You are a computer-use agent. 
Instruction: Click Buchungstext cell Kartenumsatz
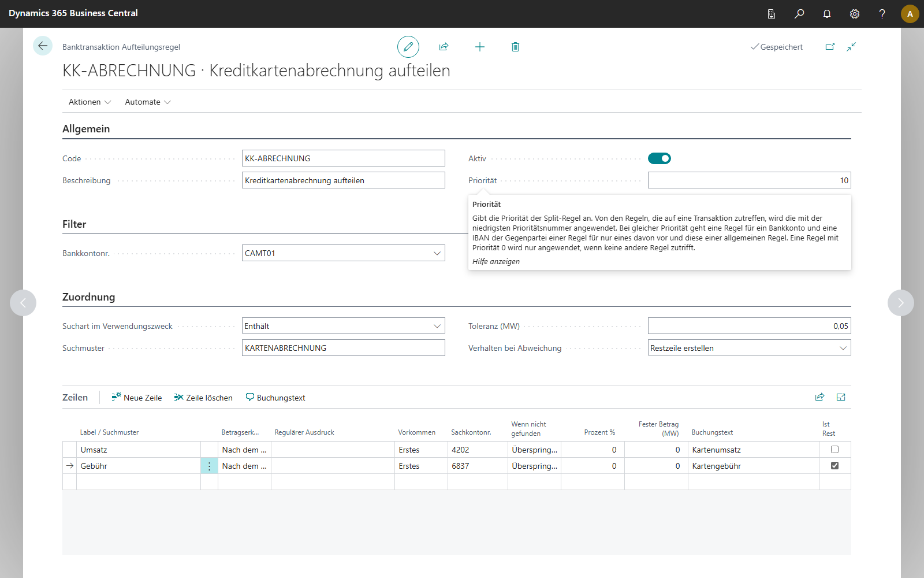click(x=754, y=450)
